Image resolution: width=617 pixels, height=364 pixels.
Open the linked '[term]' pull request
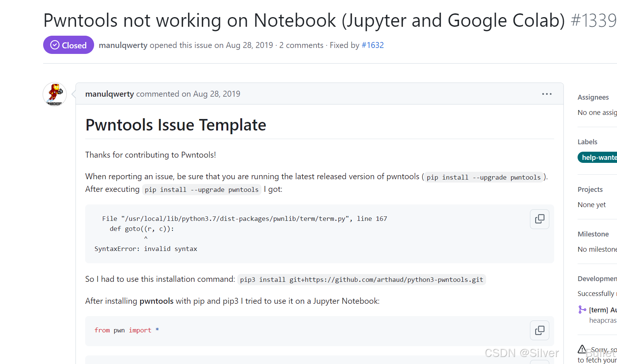click(603, 310)
